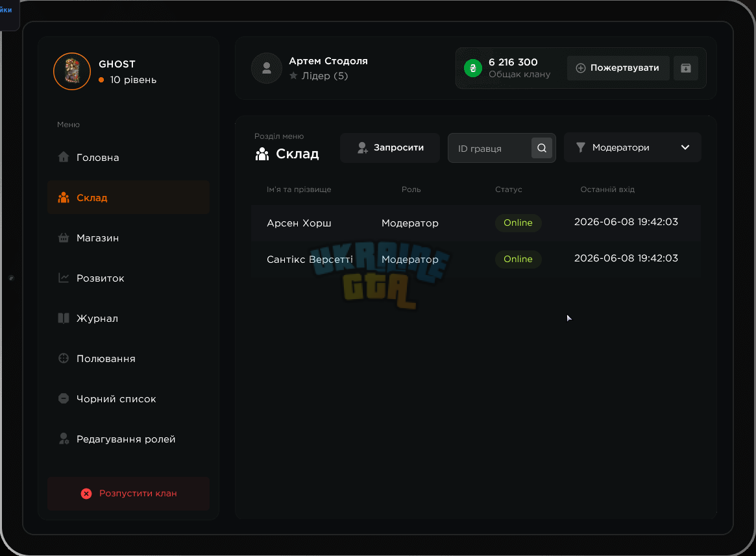Click the Журнал book icon

coord(64,319)
